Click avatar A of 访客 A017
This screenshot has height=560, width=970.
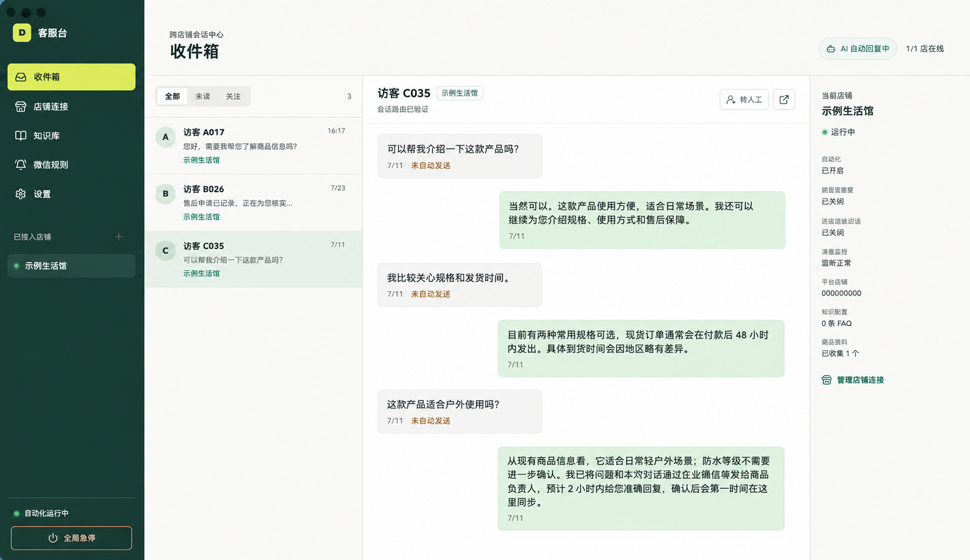click(x=165, y=137)
